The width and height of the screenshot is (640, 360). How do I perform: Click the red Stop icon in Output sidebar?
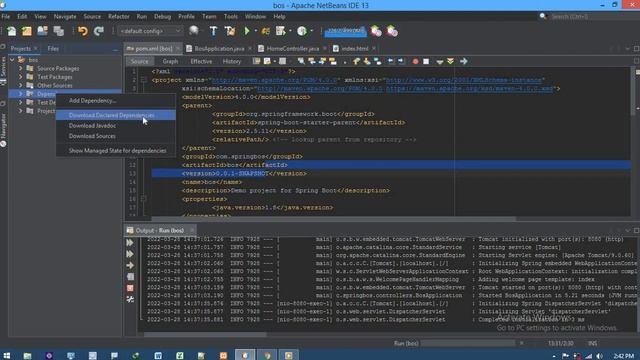[x=130, y=288]
